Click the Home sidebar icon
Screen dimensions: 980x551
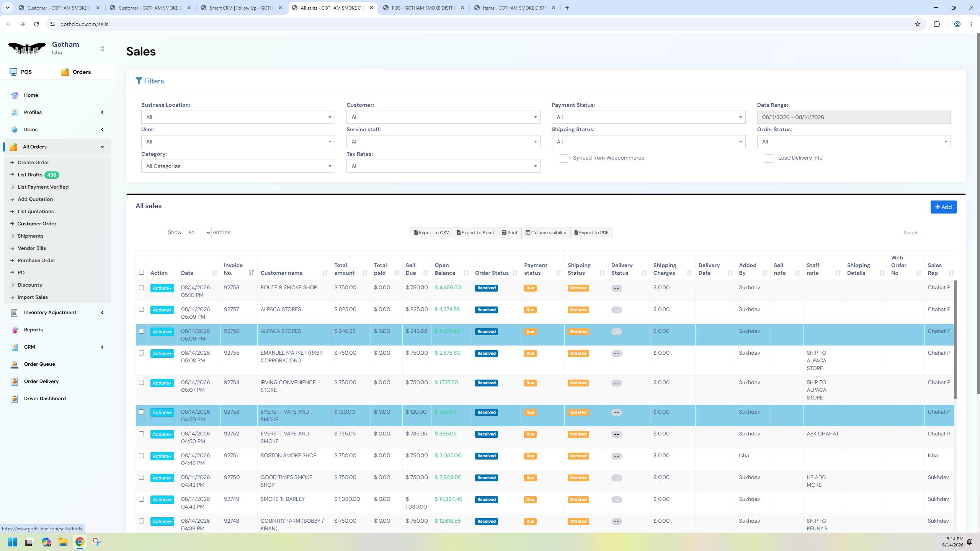(15, 95)
